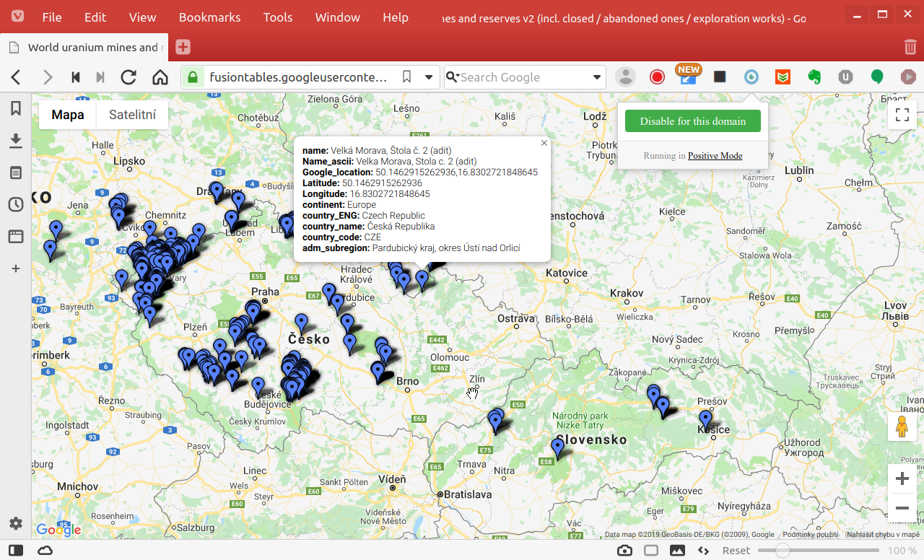Click the fast forward button
This screenshot has height=560, width=924.
pyautogui.click(x=100, y=77)
